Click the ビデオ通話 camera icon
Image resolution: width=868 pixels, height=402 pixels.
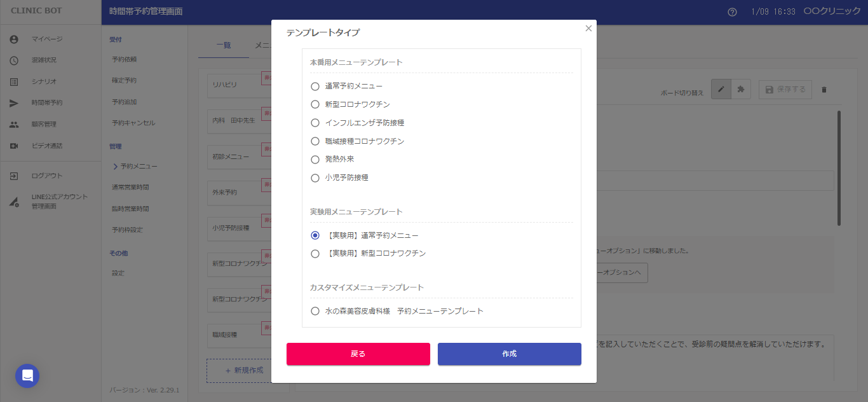(x=14, y=146)
